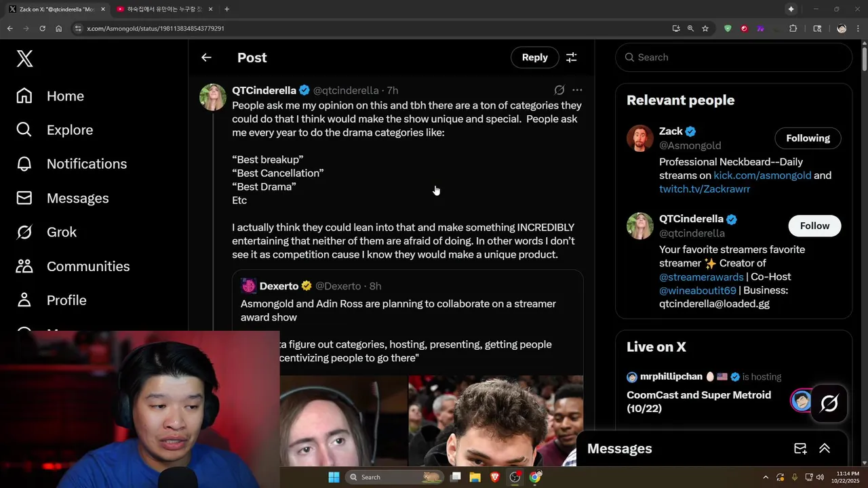Screen dimensions: 868x488
Task: Click the new message compose icon
Action: [800, 449]
